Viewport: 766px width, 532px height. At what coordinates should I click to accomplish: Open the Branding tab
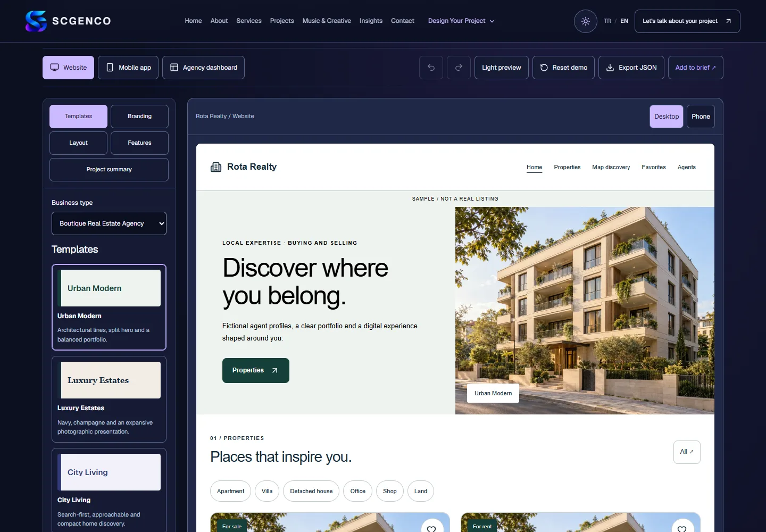coord(139,117)
